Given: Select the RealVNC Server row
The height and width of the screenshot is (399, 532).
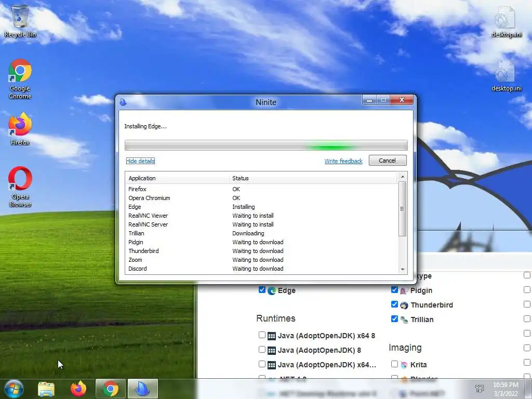Looking at the screenshot, I should (x=261, y=224).
